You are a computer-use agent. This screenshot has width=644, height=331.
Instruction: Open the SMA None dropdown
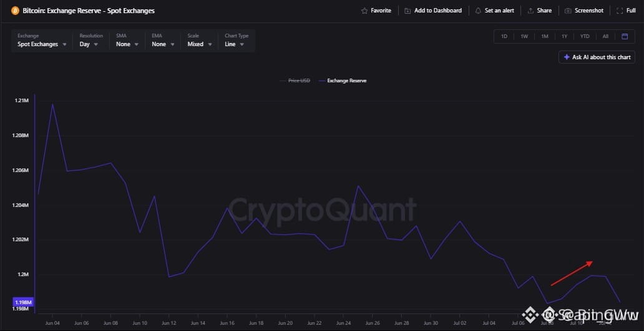127,41
